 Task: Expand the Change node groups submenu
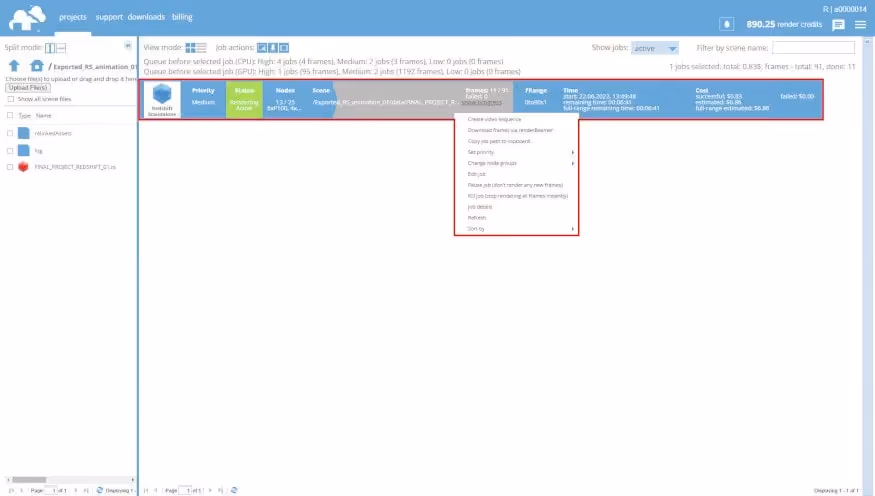516,163
